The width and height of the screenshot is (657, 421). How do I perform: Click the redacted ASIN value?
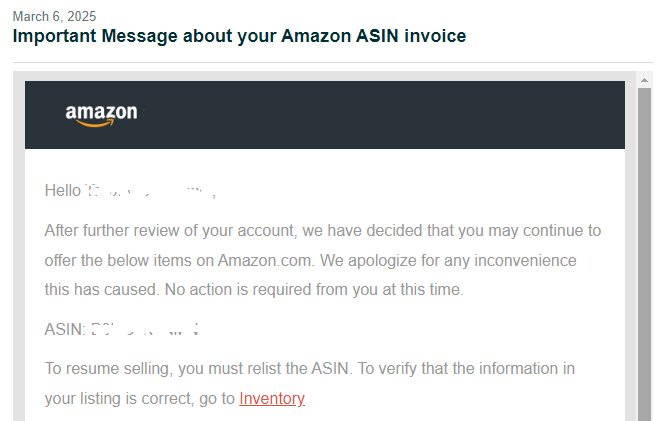pos(145,329)
